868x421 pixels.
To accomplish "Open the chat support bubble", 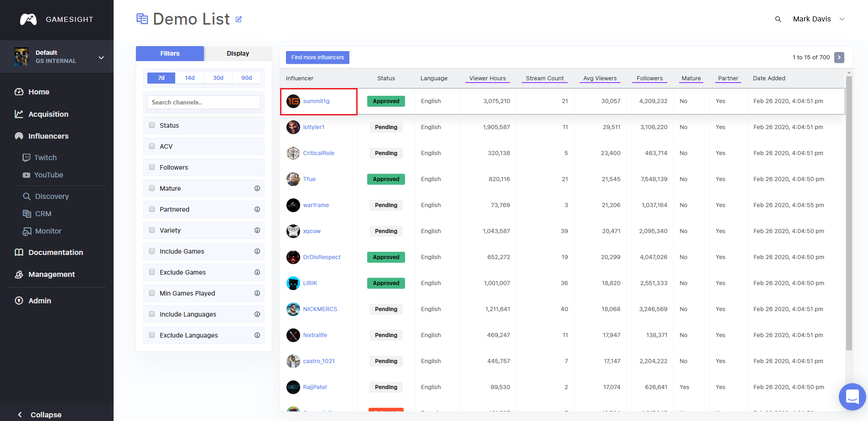I will [852, 396].
